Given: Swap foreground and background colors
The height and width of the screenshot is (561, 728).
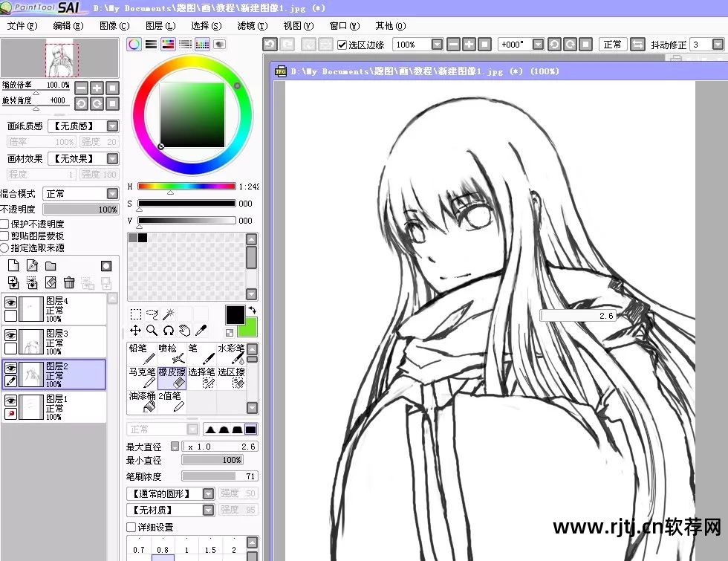Looking at the screenshot, I should point(253,310).
